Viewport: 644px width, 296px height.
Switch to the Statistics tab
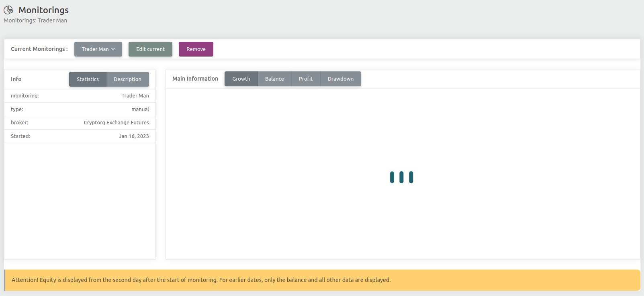coord(88,79)
